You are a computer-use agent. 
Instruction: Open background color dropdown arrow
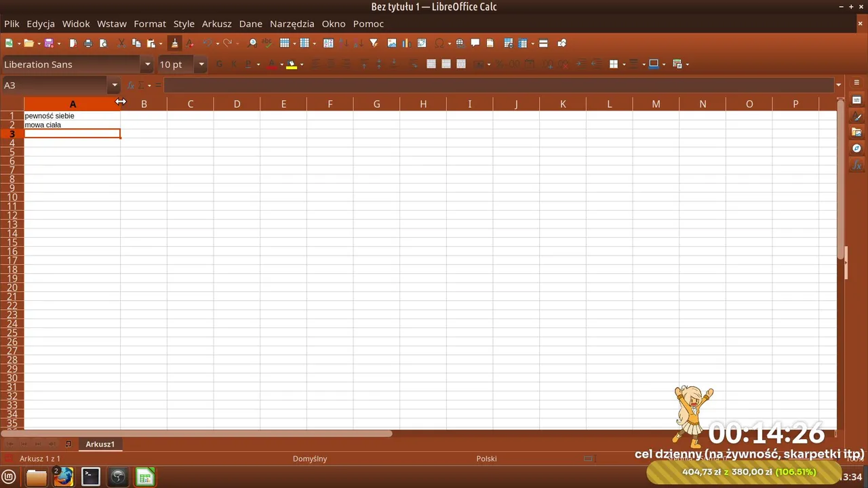302,64
